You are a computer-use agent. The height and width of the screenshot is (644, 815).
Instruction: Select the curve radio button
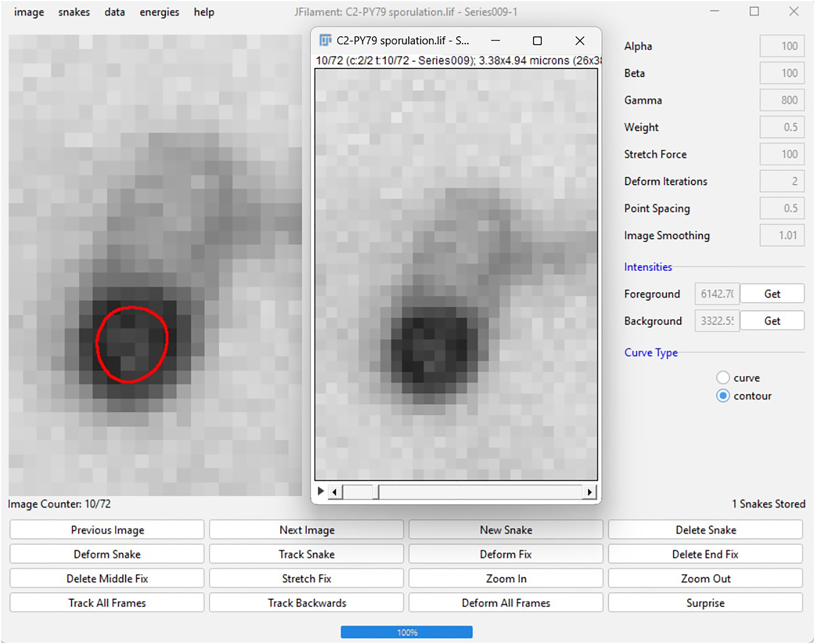coord(722,377)
